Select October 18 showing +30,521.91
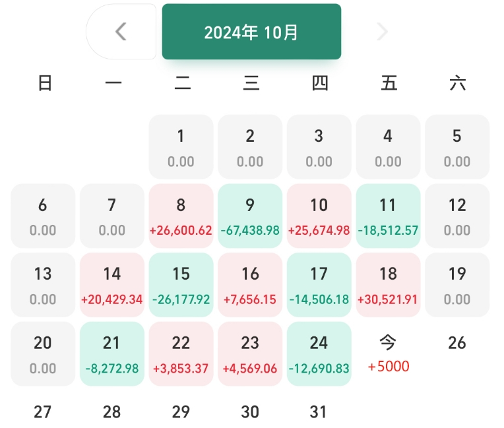Screen dimensions: 504x428 tap(389, 285)
